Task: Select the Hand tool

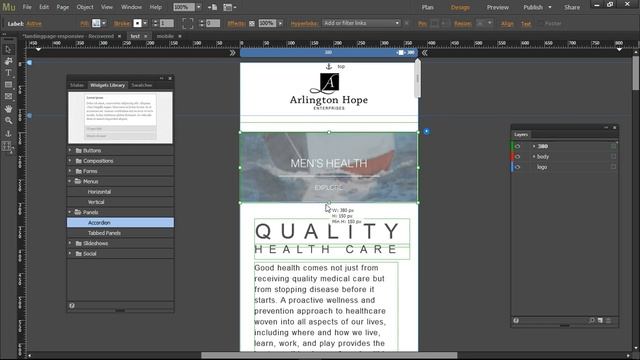Action: coord(8,109)
